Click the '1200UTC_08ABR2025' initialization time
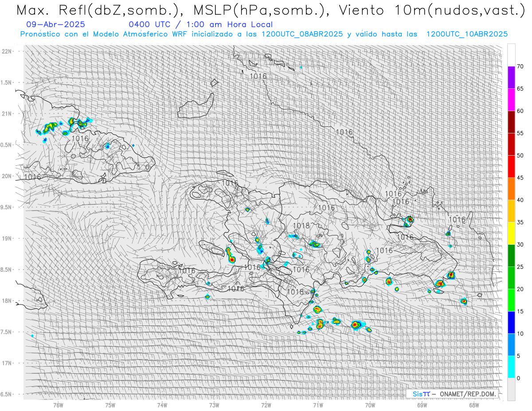 tap(302, 34)
